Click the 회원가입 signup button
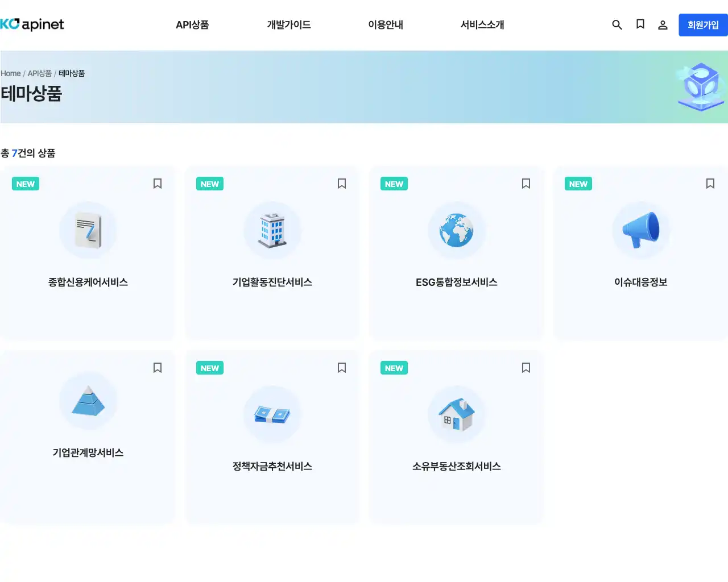The image size is (728, 582). pos(704,24)
